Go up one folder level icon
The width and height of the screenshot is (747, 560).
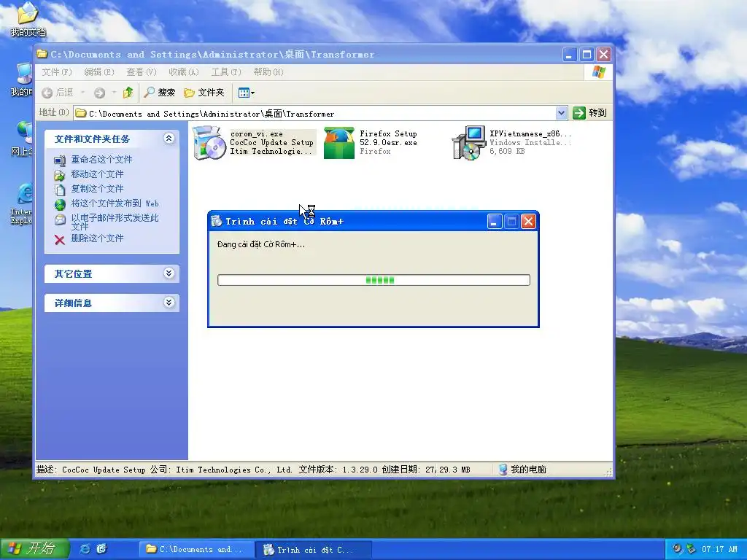128,93
